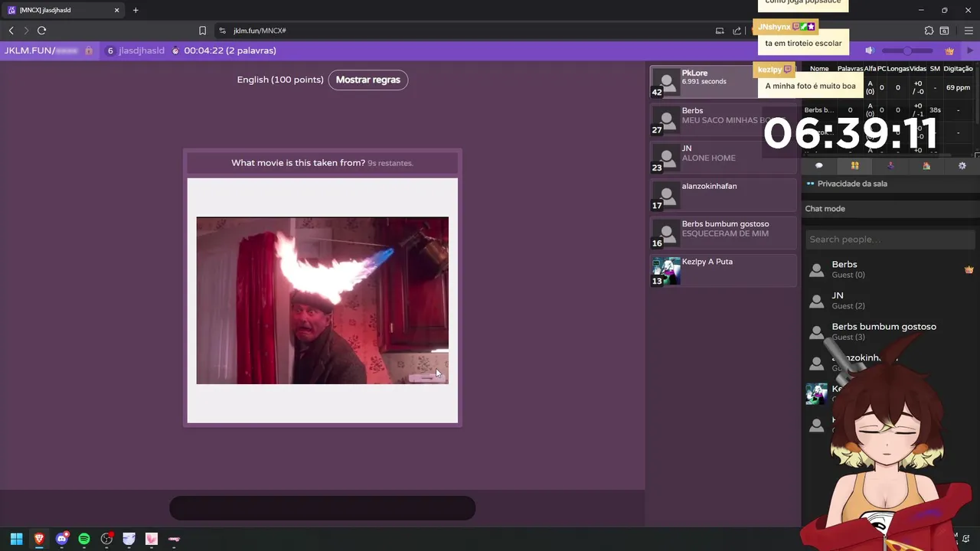Click the Home Alone movie image
This screenshot has width=980, height=551.
pyautogui.click(x=322, y=300)
